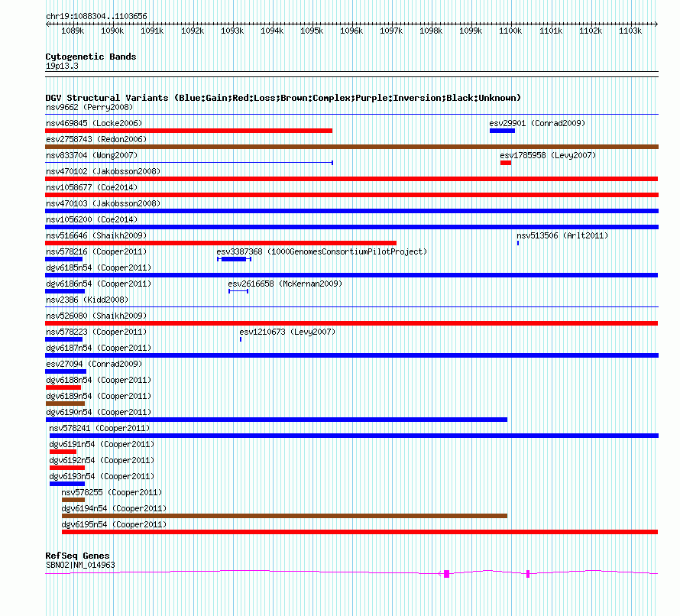
Task: Click nsv526080 (Shaikh2009) label
Action: tap(96, 316)
